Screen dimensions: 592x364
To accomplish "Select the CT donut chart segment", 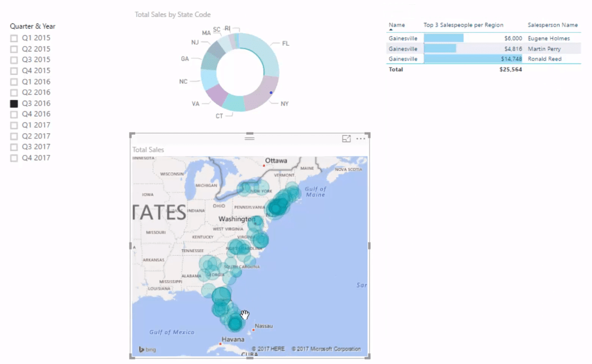I will click(234, 103).
